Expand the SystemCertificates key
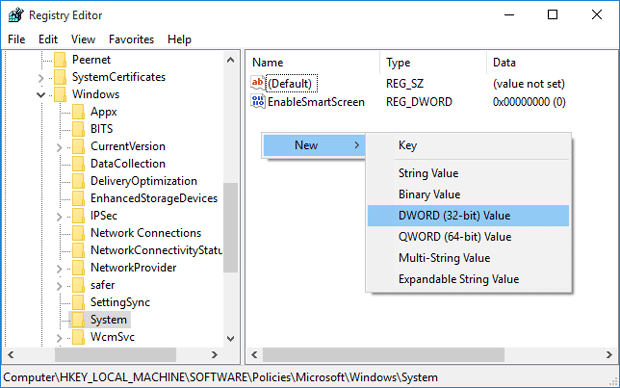The width and height of the screenshot is (620, 388). 41,78
